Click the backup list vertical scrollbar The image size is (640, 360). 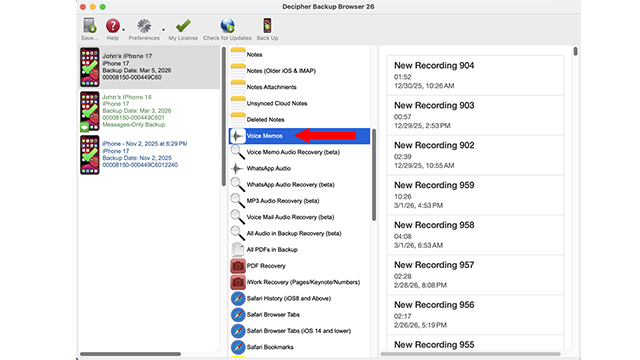pos(224,117)
